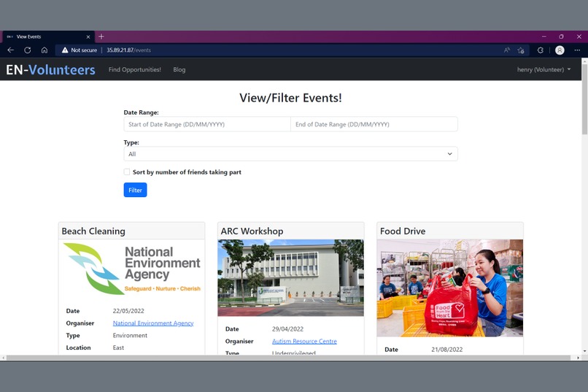Click the Food Drive photo
The width and height of the screenshot is (588, 392).
(450, 288)
